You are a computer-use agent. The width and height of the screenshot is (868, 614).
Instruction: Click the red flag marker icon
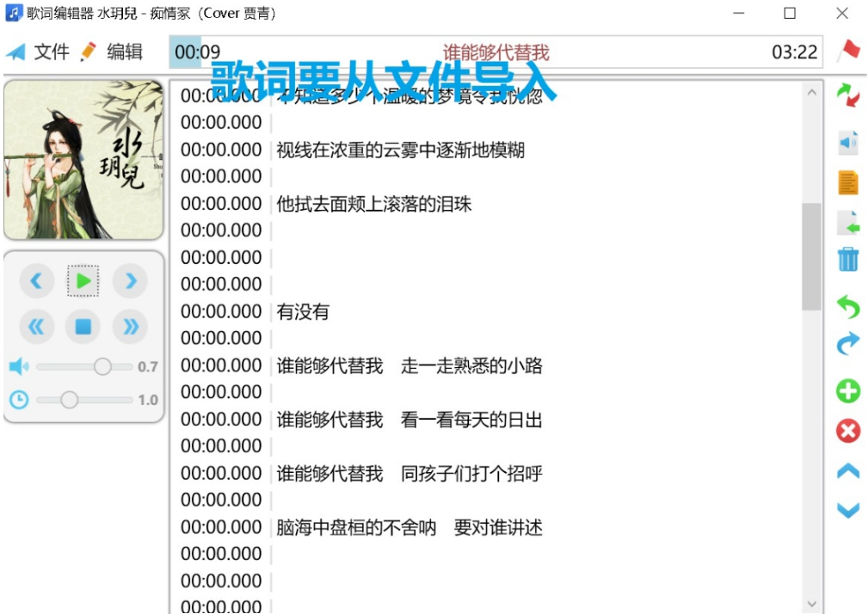(x=848, y=51)
